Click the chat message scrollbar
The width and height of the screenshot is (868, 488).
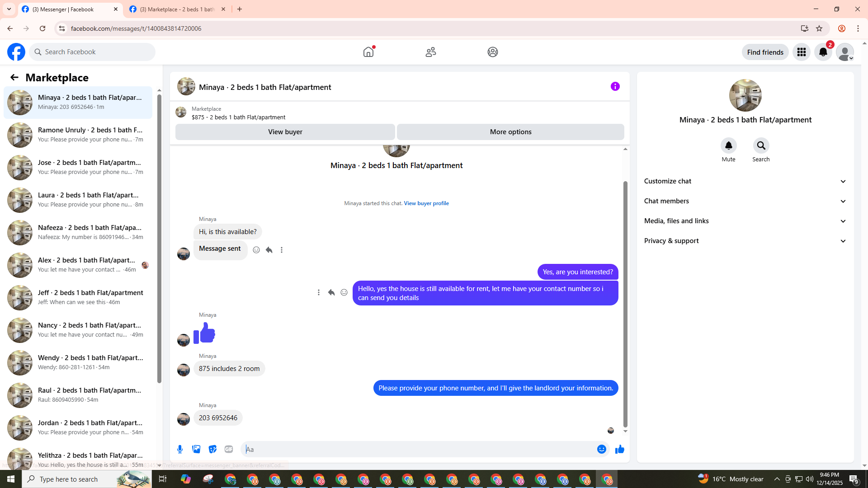coord(625,303)
